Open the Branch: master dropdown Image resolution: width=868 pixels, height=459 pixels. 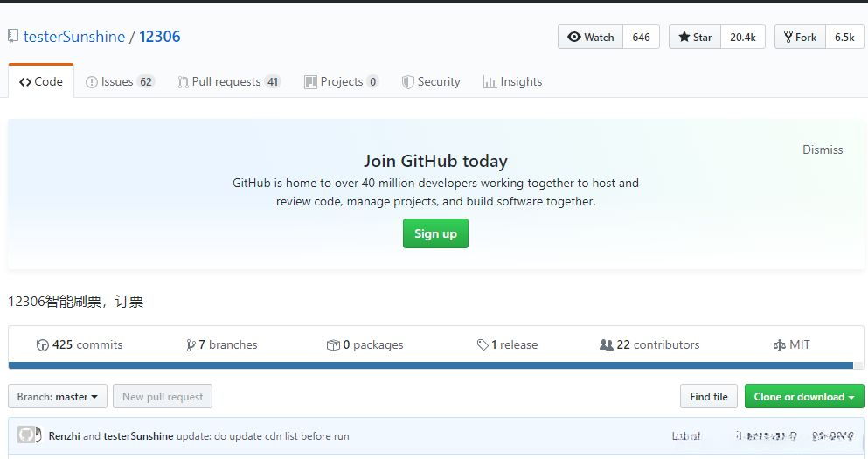58,397
